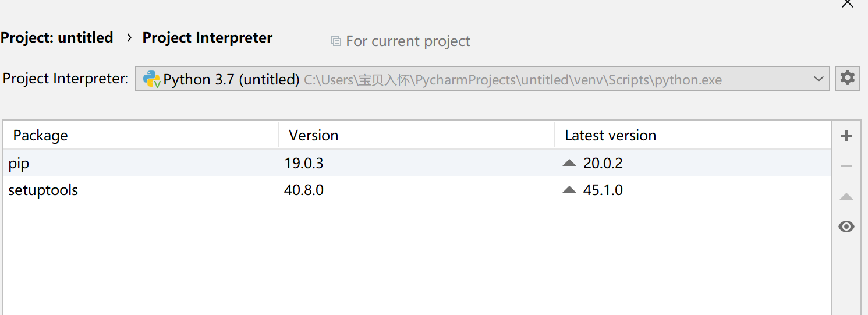
Task: Click the upgrade arrow beside setuptools 45.1.0
Action: [569, 190]
